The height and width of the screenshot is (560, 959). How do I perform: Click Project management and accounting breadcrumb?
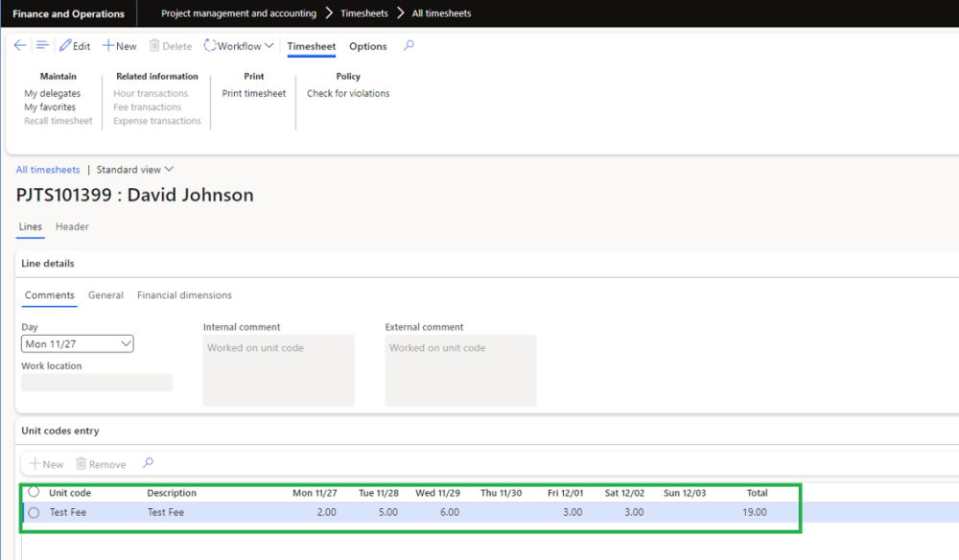coord(239,13)
